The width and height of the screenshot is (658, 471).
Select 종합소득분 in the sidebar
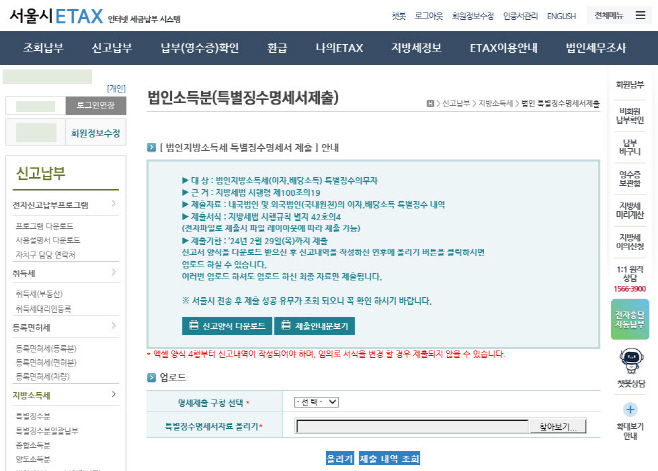(33, 445)
